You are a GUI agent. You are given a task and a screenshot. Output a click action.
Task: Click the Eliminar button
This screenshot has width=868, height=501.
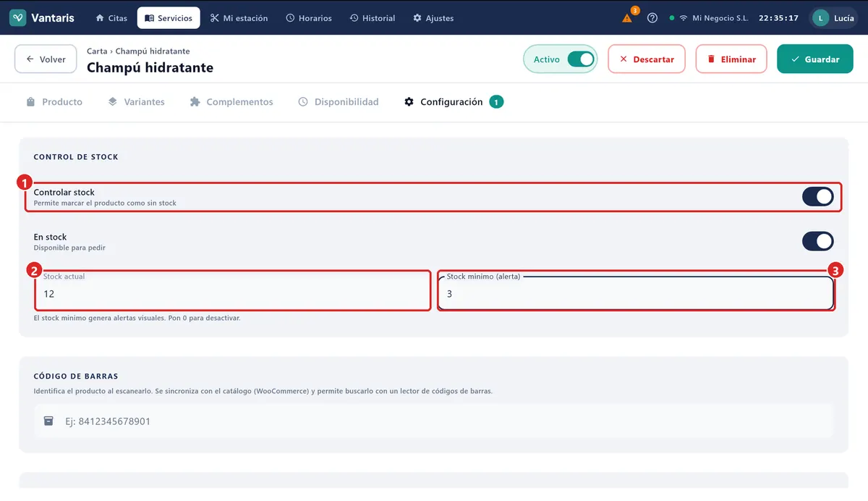(x=731, y=59)
